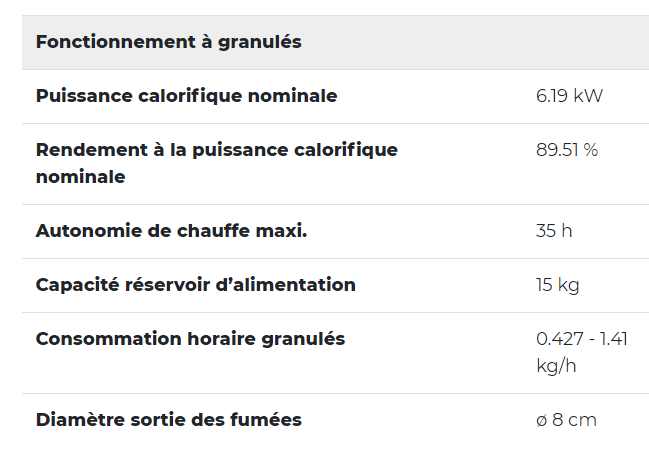
Task: Select the 0.427 - 1.41 consumption range
Action: [x=582, y=339]
